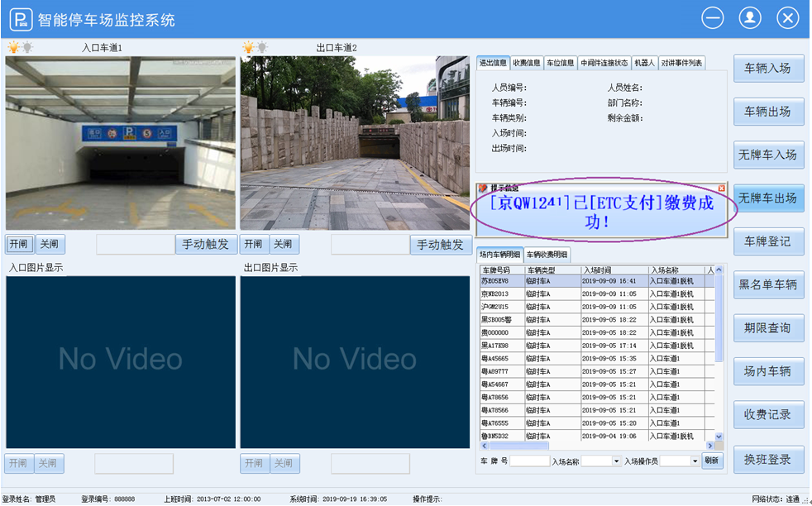The height and width of the screenshot is (506, 812).
Task: Click 手动触发 under the 入口车道1 video
Action: pyautogui.click(x=206, y=245)
